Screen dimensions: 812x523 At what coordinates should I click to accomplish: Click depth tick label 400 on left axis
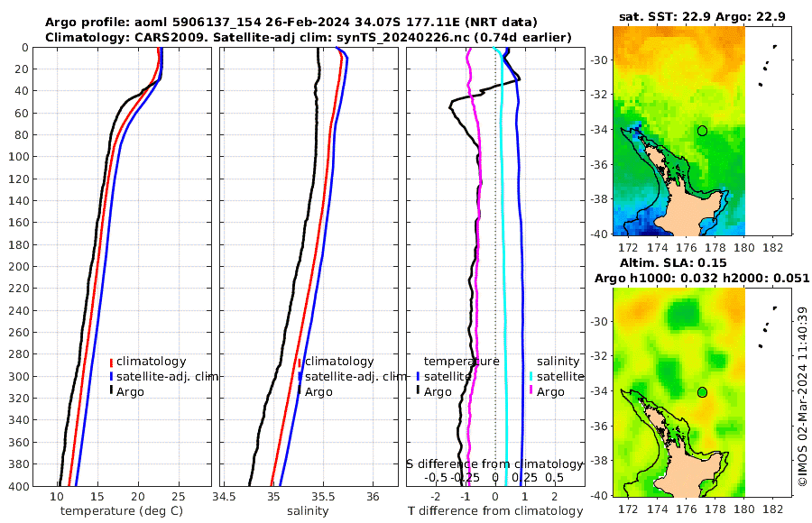(x=19, y=486)
